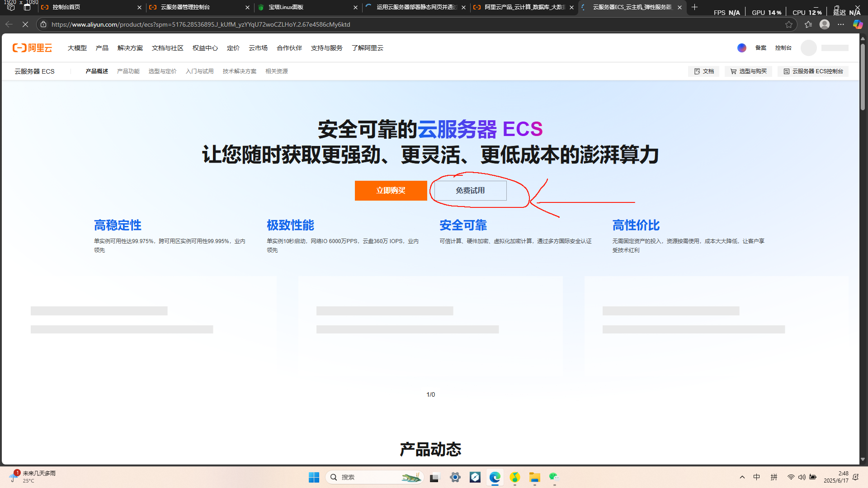Open the 合作伙伴 menu
This screenshot has height=488, width=868.
(x=289, y=48)
